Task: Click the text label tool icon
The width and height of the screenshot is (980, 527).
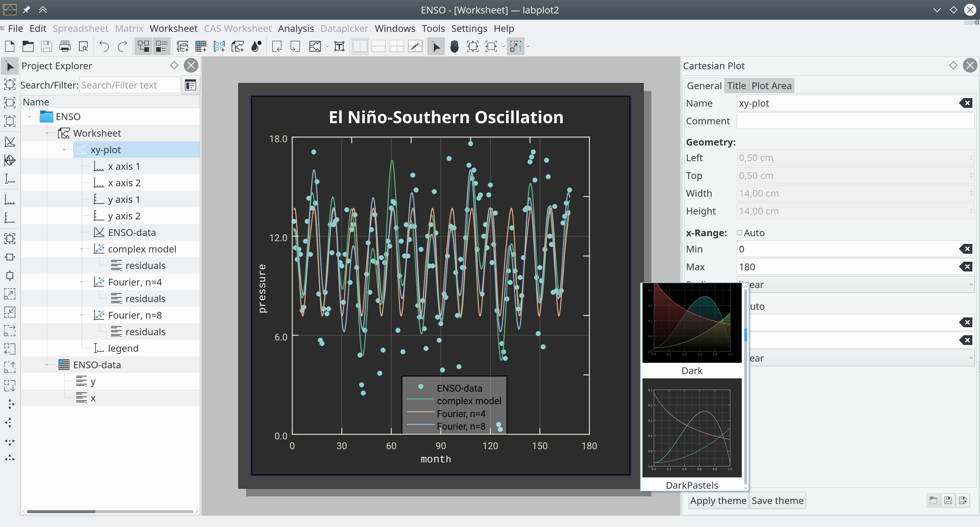Action: [x=339, y=47]
